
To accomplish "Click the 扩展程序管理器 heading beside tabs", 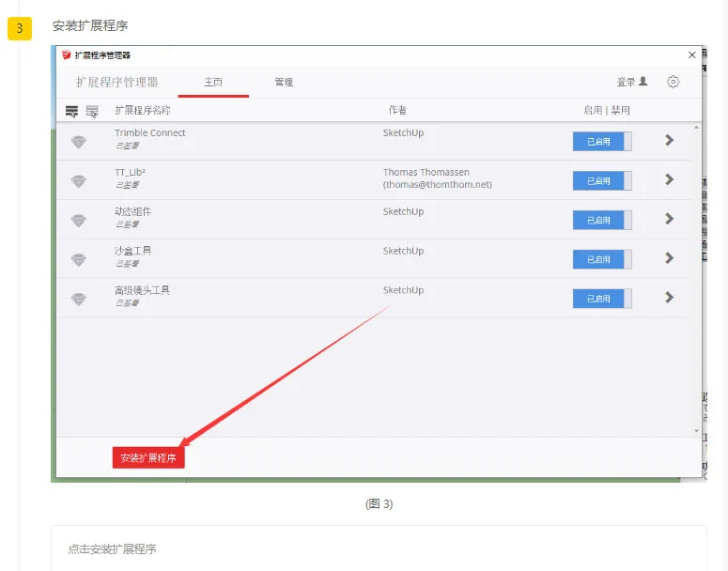I will pos(117,82).
